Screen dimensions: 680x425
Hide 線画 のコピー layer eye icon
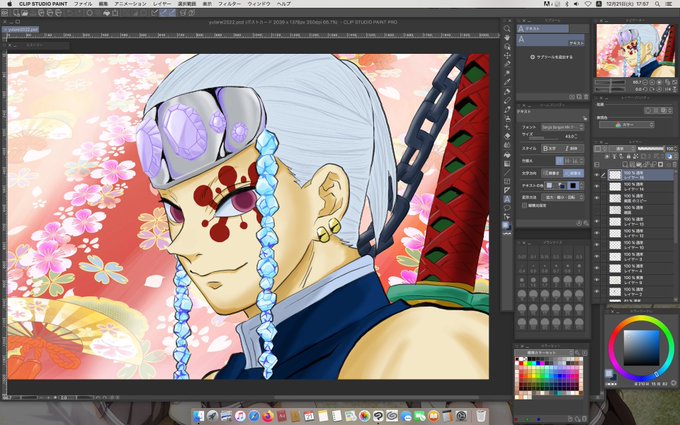597,198
